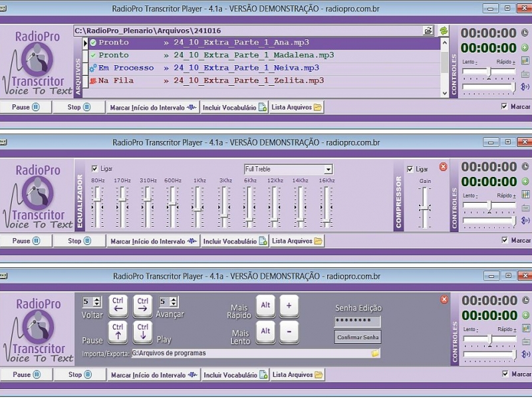
Task: Click the Senha Edição password field
Action: (x=358, y=321)
